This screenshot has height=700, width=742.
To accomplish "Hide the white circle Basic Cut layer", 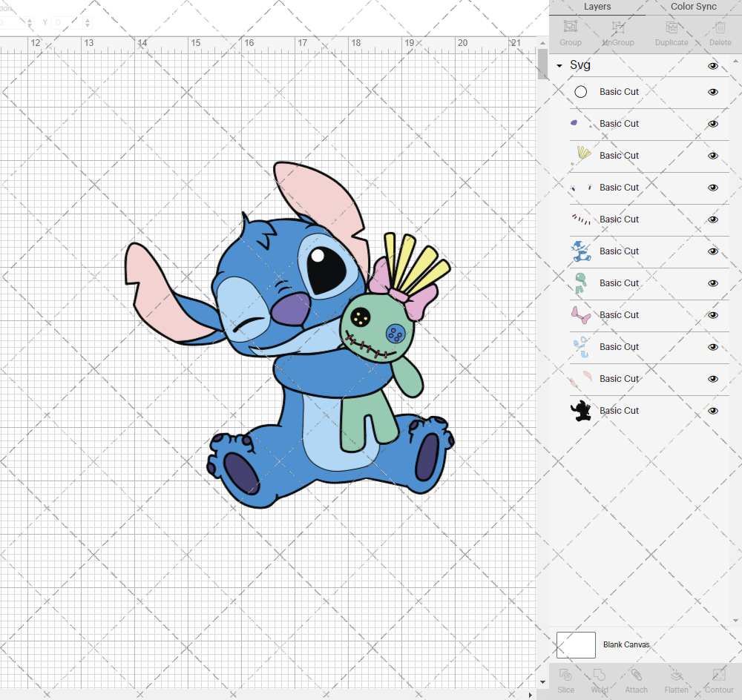I will [712, 92].
